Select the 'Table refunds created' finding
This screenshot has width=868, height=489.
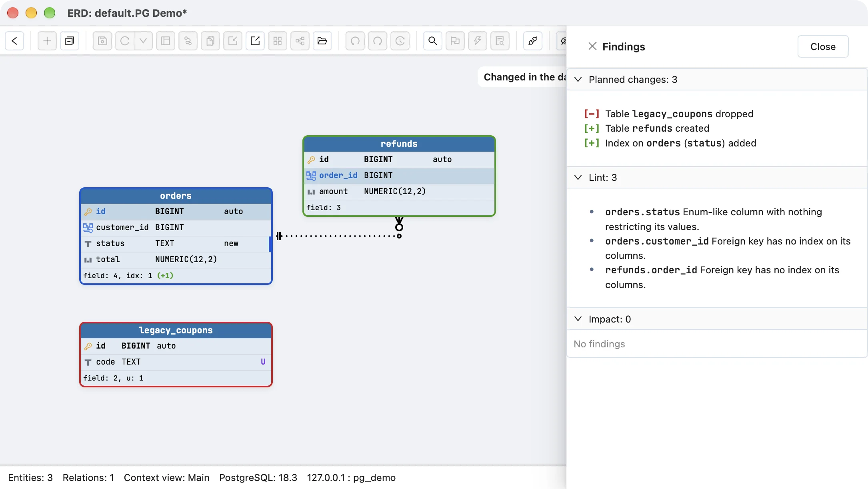tap(647, 128)
